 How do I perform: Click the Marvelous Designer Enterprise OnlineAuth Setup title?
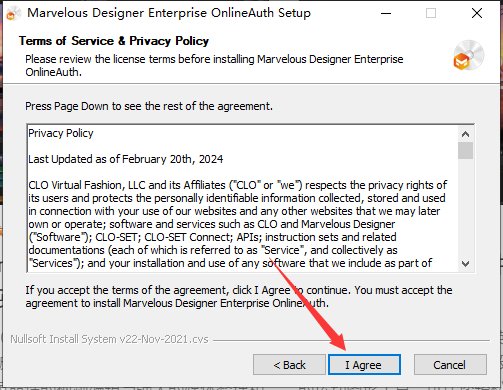click(x=169, y=13)
